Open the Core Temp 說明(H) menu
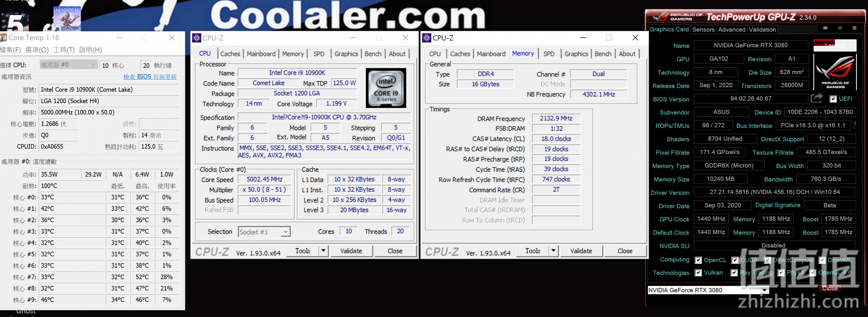This screenshot has width=868, height=317. (x=91, y=50)
